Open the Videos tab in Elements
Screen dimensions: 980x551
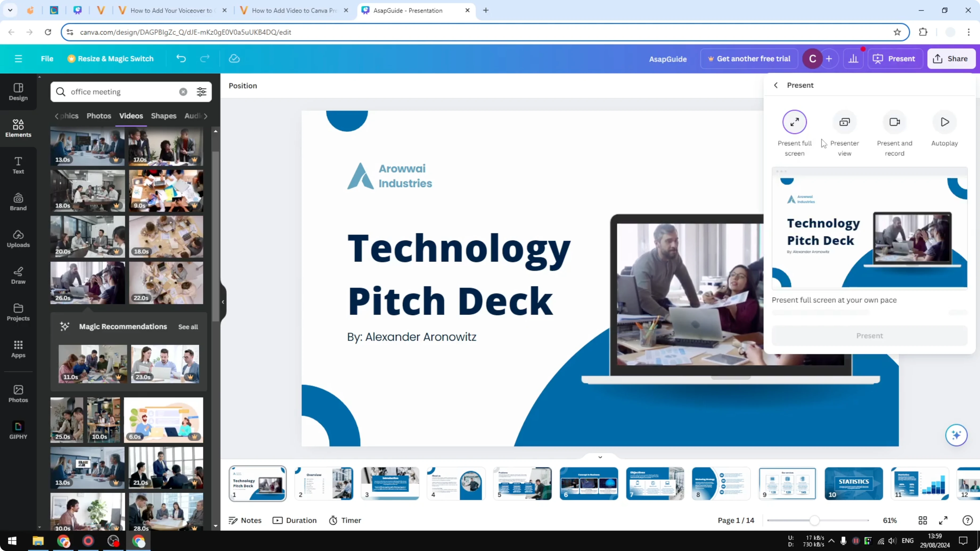click(x=131, y=116)
